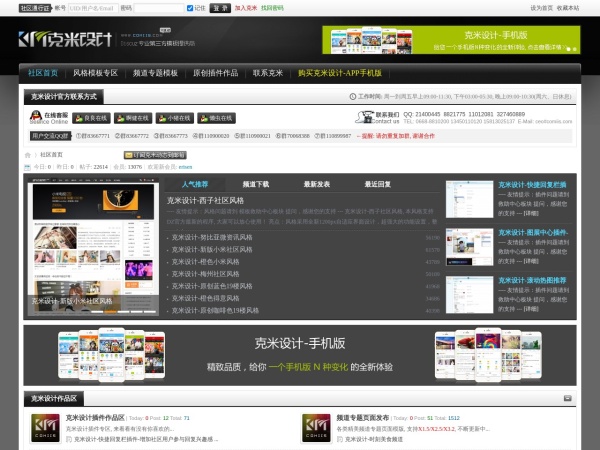The image size is (600, 450).
Task: Open last post 克米设计-时刻美食频道 link
Action: coord(374,439)
